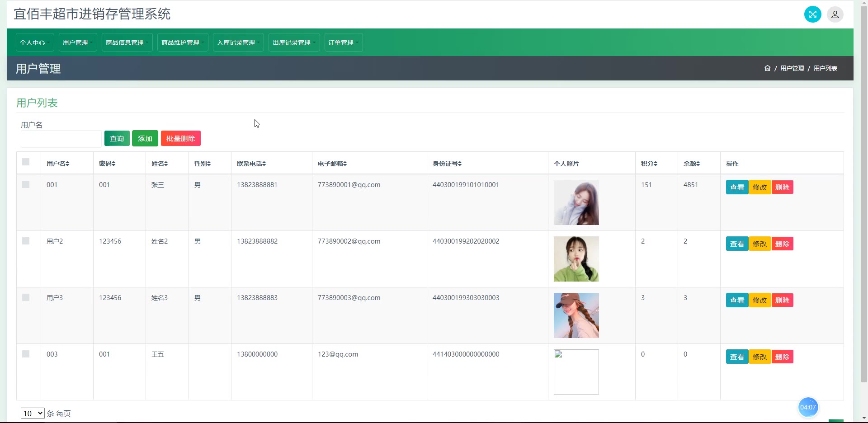The height and width of the screenshot is (423, 868).
Task: Focus the 用户名 search input field
Action: pyautogui.click(x=61, y=139)
